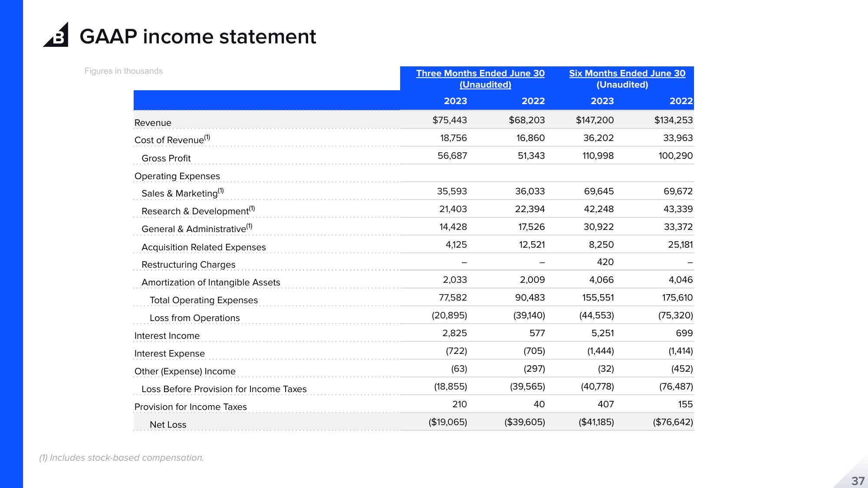868x488 pixels.
Task: Click the 'Figures in thousands' note
Action: point(124,71)
